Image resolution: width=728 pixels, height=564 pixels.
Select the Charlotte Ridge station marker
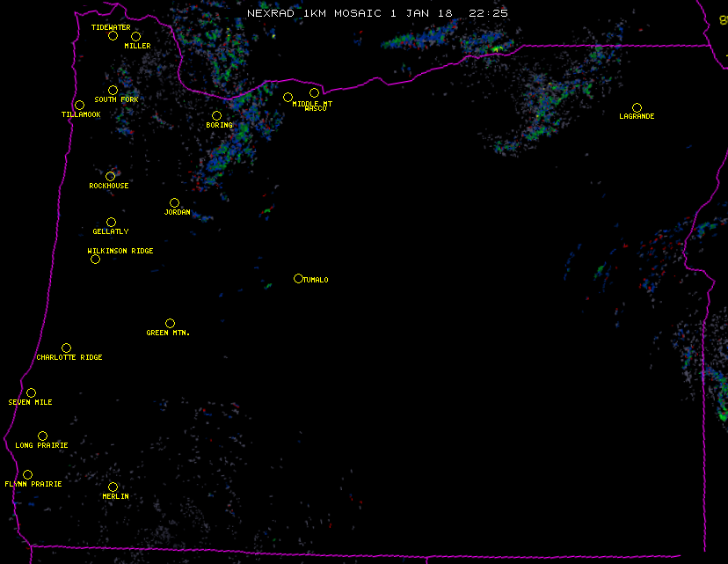[x=66, y=348]
